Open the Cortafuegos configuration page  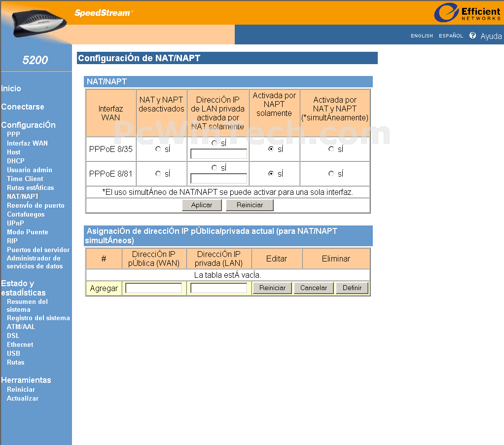(26, 214)
